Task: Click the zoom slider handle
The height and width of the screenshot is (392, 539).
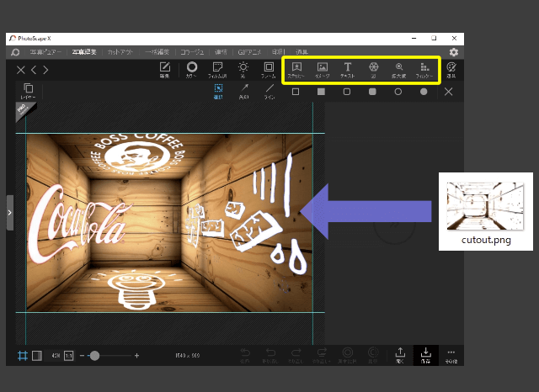Action: (94, 356)
